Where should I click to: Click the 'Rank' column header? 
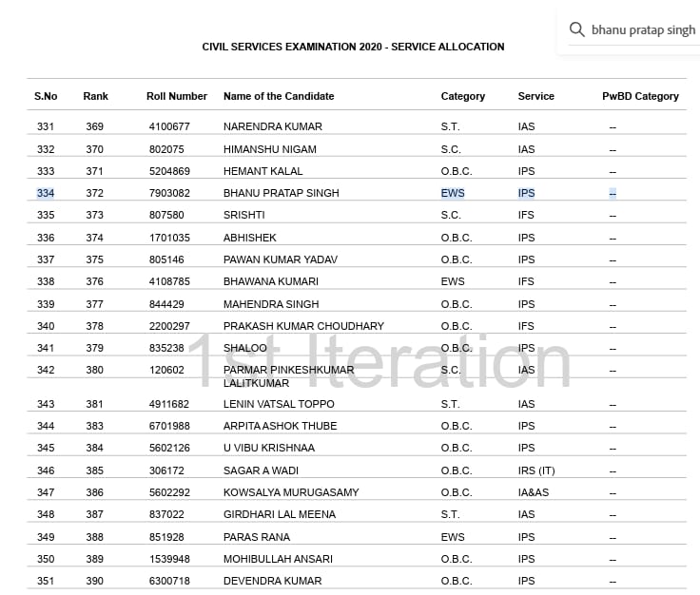point(95,96)
